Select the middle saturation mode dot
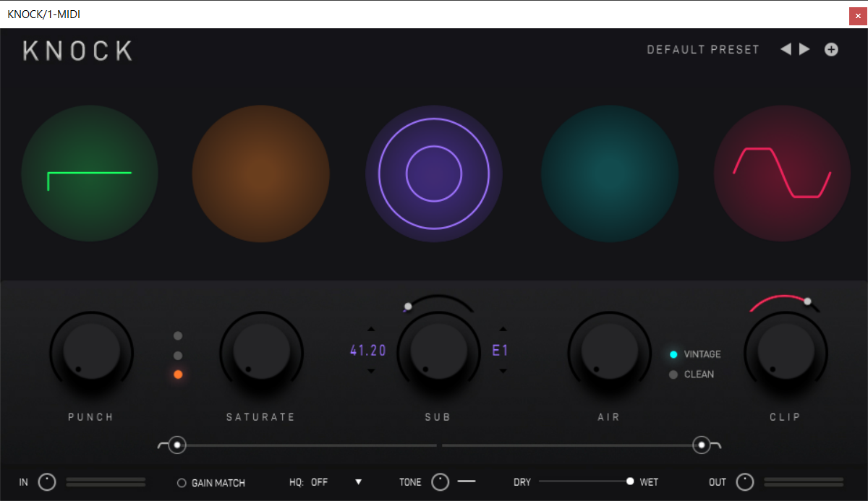This screenshot has width=868, height=501. (x=178, y=356)
